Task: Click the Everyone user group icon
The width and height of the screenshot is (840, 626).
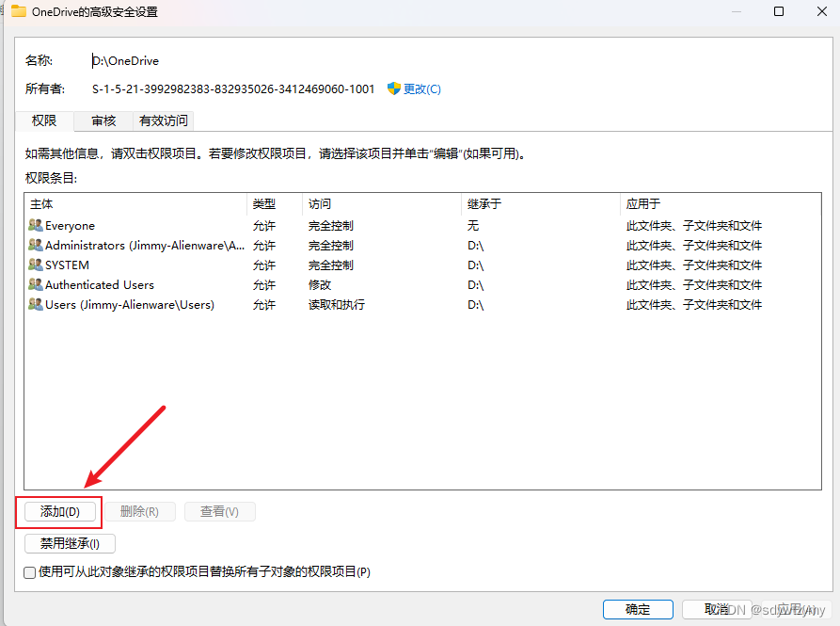Action: 36,225
